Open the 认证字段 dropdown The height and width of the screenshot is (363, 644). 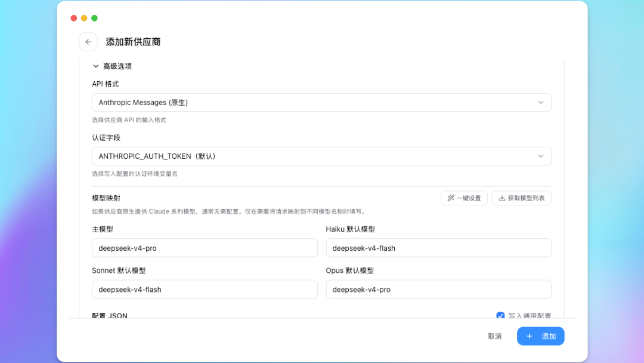[321, 156]
